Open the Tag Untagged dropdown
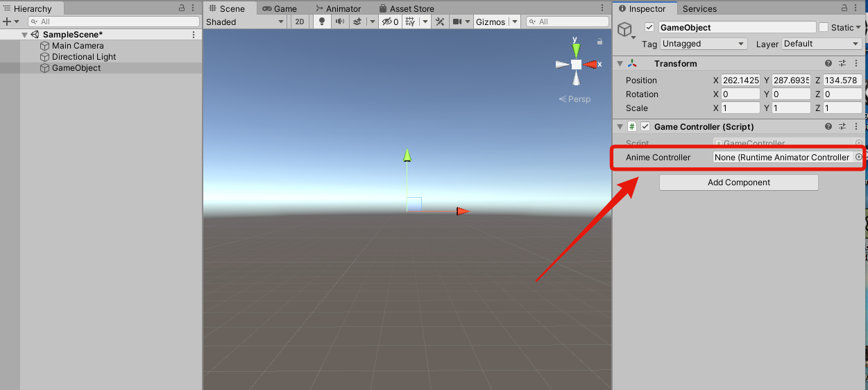Viewport: 868px width, 390px height. pos(704,44)
